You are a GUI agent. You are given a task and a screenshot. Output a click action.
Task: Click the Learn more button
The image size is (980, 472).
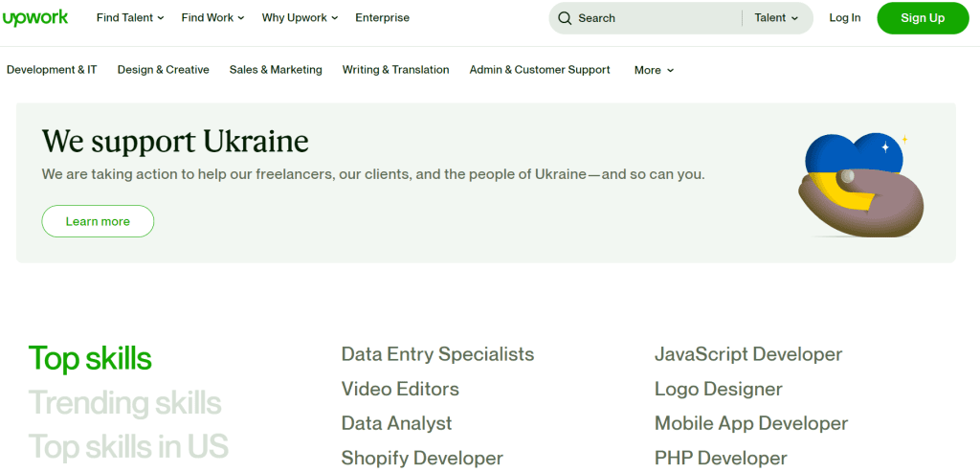pyautogui.click(x=98, y=221)
